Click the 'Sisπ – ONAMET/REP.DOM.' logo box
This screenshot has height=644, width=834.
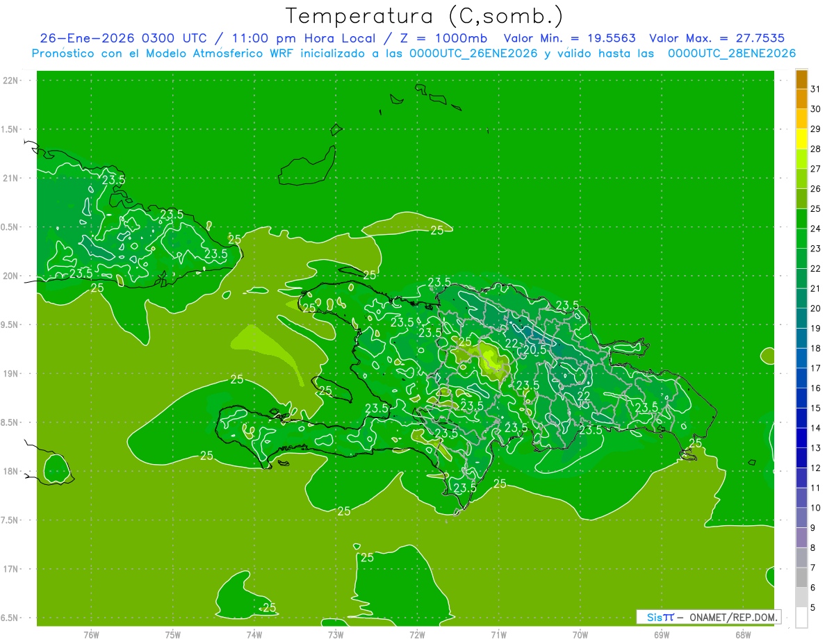708,617
